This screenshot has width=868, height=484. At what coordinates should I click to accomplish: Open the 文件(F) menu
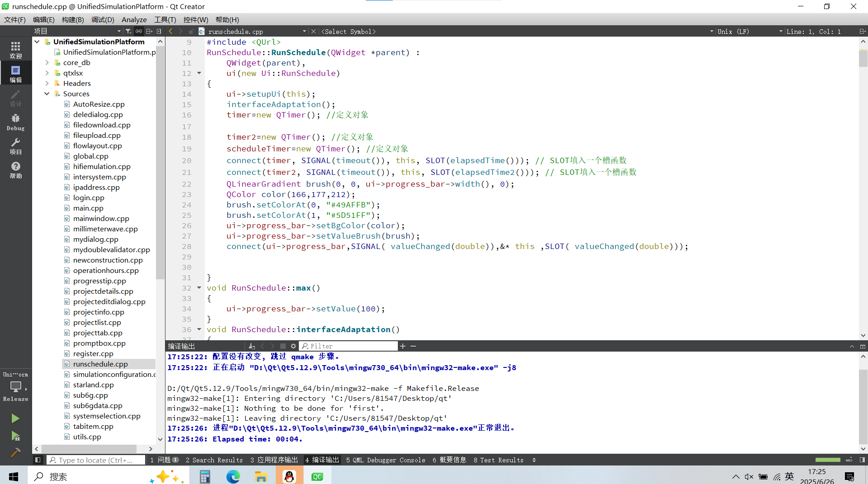coord(15,19)
